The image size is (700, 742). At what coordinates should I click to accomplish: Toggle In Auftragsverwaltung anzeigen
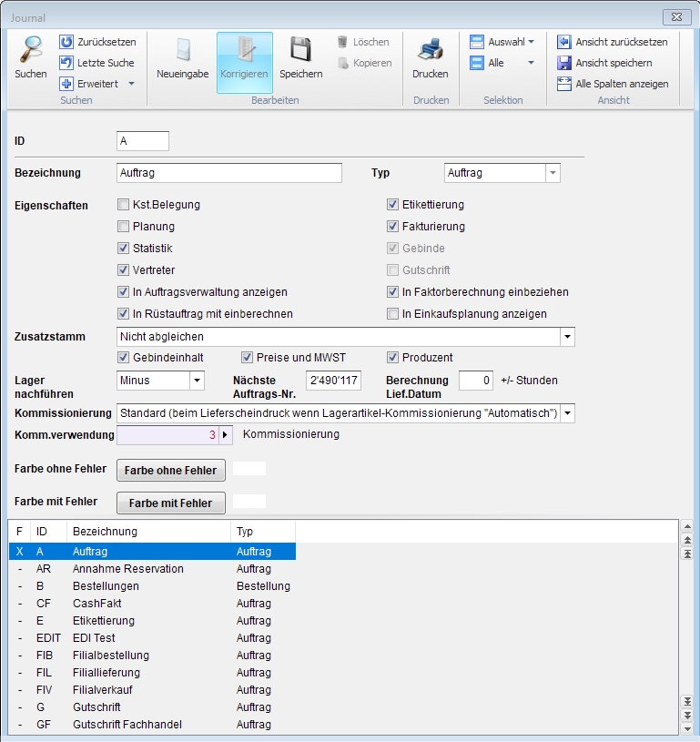point(123,291)
